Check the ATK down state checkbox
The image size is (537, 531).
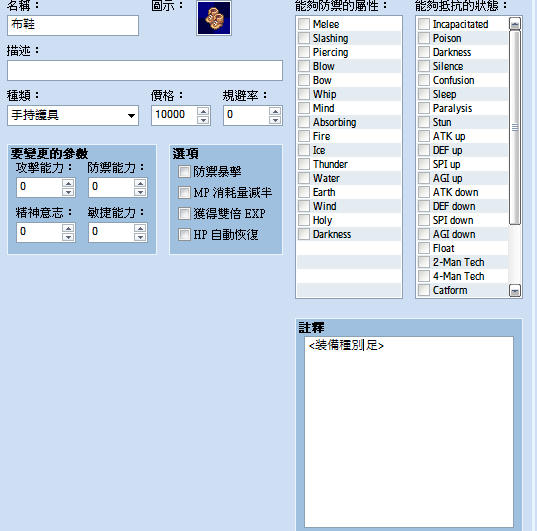pos(424,192)
